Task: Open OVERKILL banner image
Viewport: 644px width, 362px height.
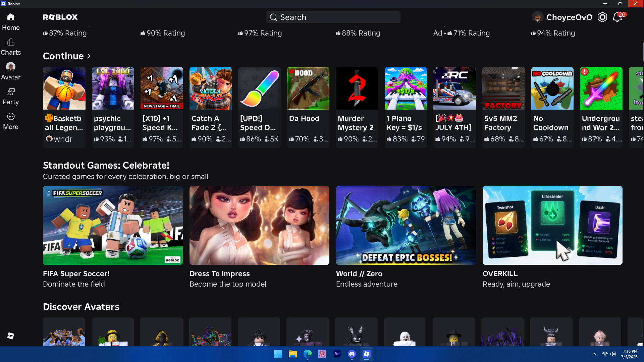Action: tap(552, 225)
